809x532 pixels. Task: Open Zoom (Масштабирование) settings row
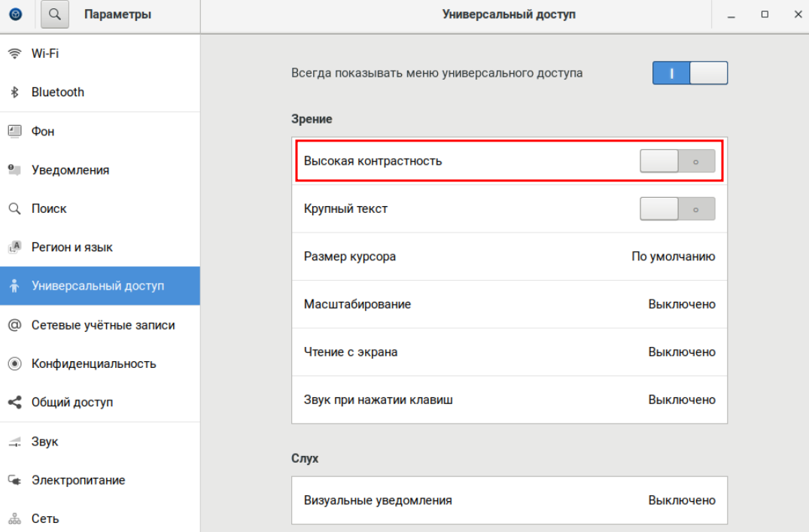click(x=509, y=305)
